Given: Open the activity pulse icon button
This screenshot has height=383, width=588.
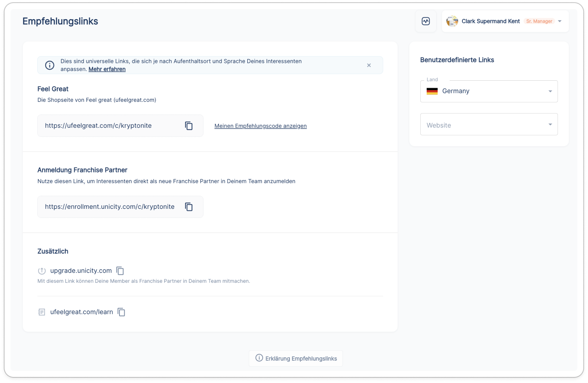Looking at the screenshot, I should [x=426, y=21].
